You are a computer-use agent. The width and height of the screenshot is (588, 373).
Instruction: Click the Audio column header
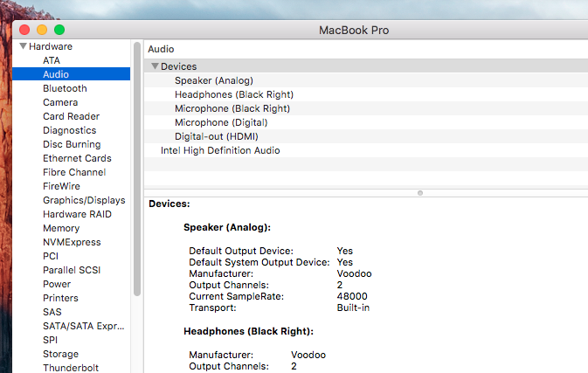161,49
